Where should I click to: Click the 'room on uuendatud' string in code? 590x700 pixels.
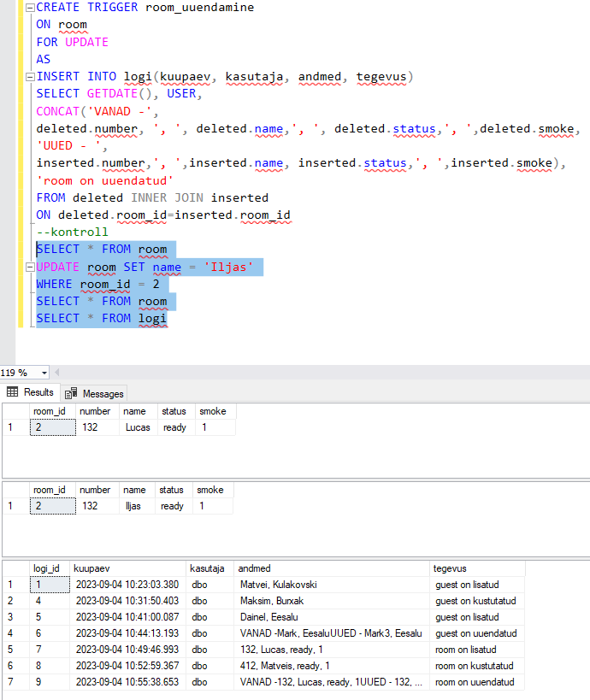tap(104, 181)
